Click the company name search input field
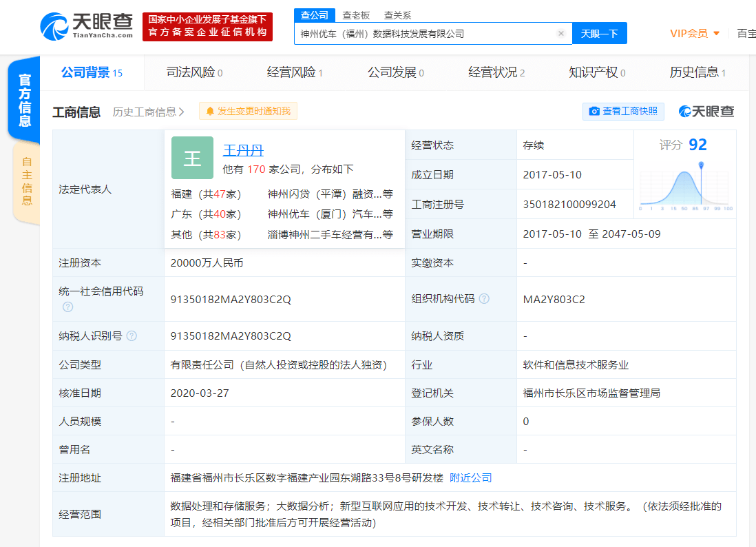The height and width of the screenshot is (547, 756). (426, 34)
